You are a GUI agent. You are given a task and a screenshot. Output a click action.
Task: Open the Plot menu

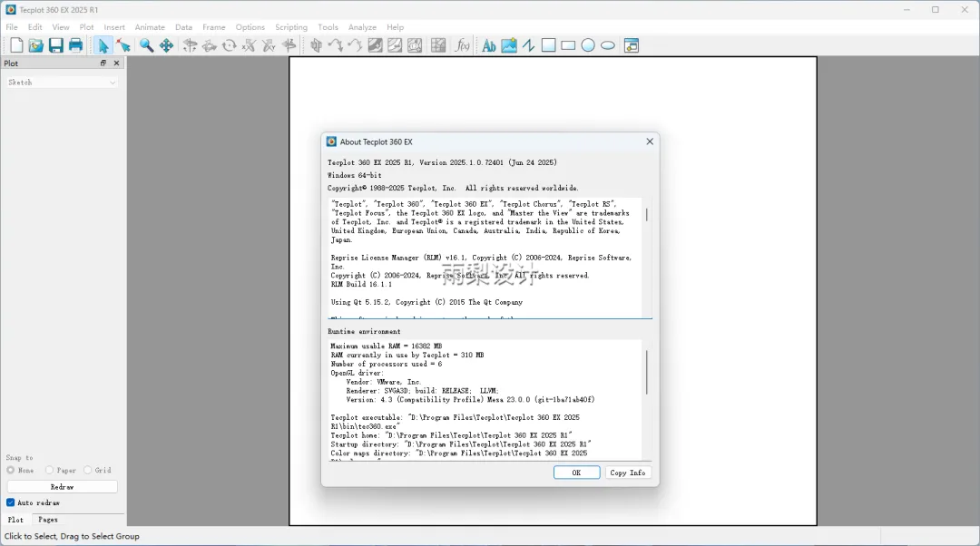coord(86,27)
